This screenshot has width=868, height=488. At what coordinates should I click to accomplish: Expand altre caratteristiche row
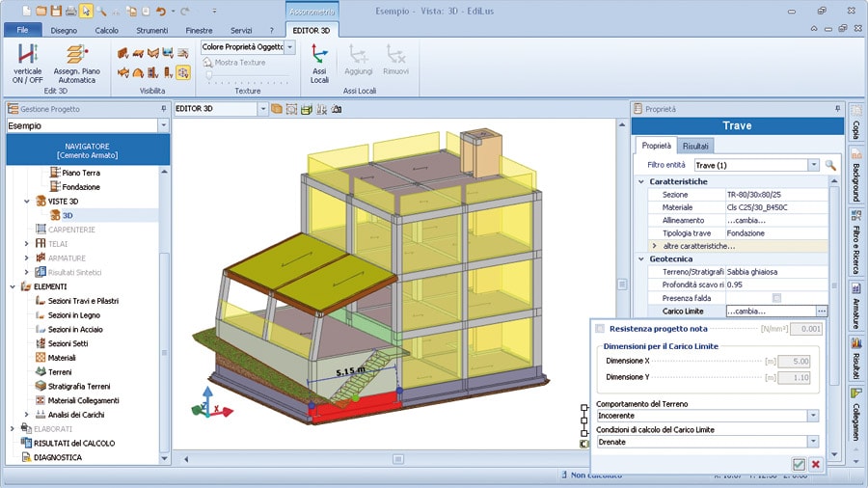[x=654, y=246]
